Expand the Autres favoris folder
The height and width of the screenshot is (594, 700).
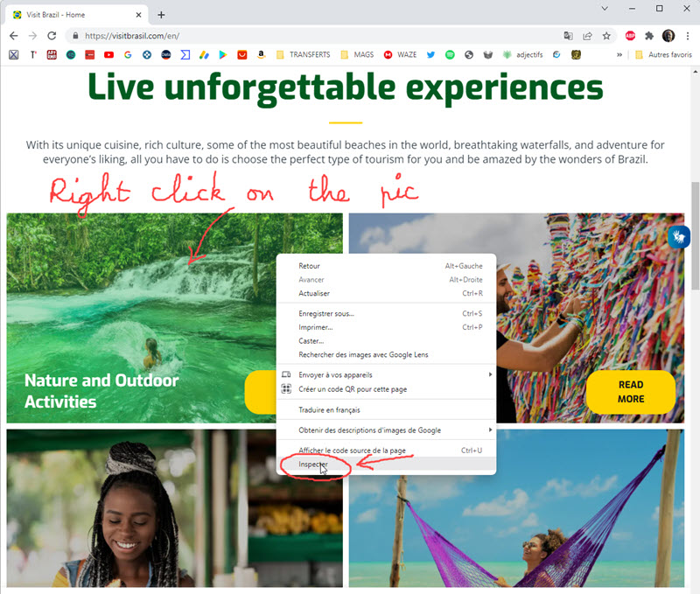[663, 55]
